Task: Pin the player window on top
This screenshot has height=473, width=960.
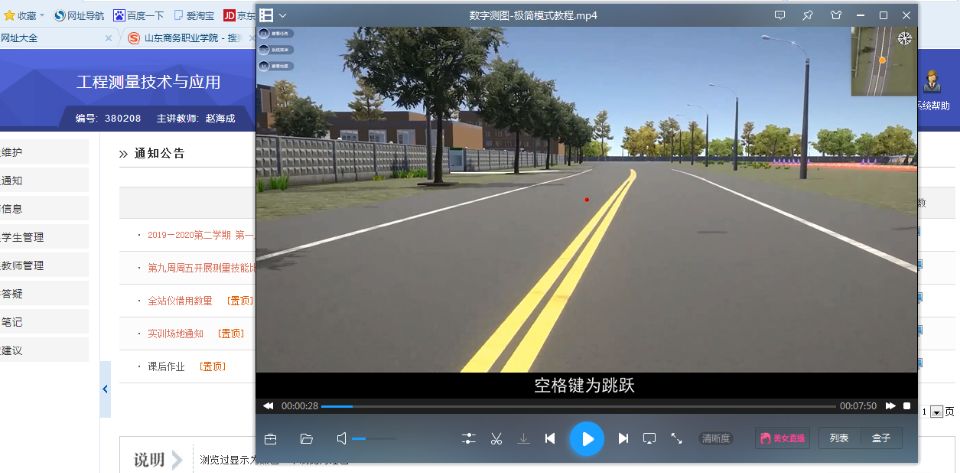Action: pos(807,15)
